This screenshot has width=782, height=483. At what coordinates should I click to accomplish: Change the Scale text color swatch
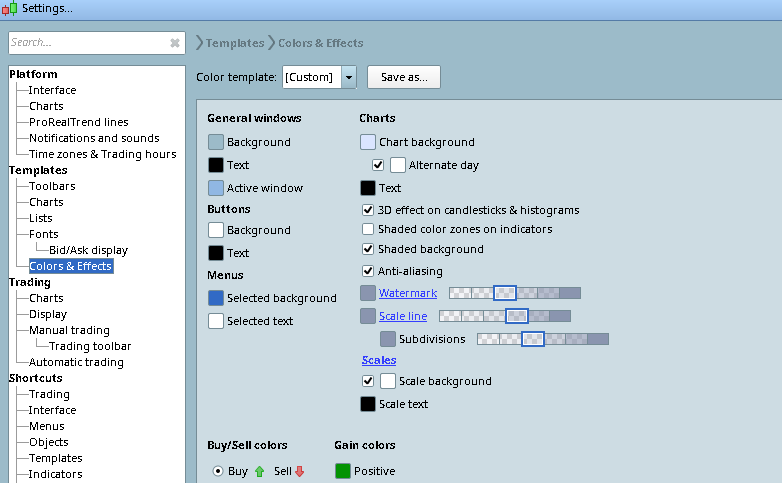368,404
